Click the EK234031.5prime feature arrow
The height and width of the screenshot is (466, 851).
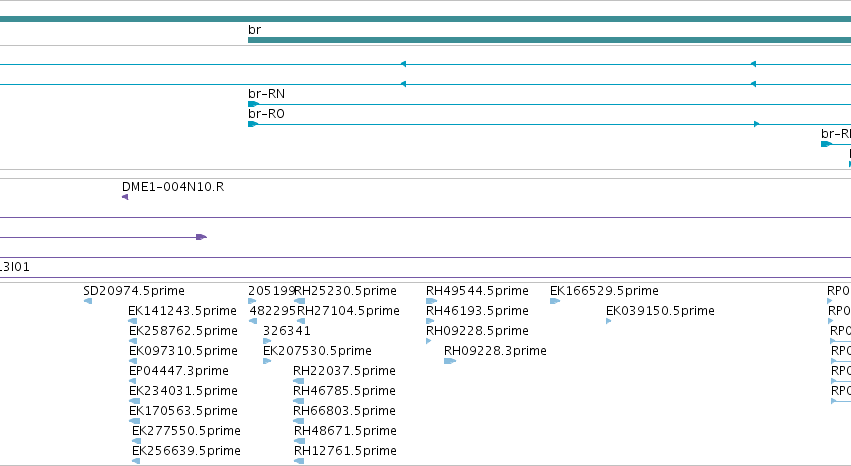click(x=135, y=401)
